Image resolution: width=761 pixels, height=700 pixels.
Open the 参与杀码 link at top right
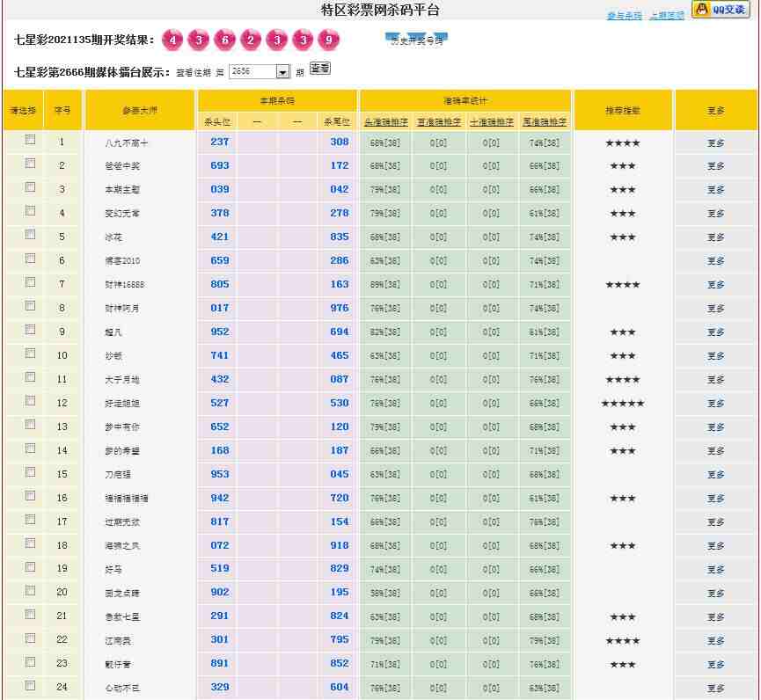pyautogui.click(x=625, y=16)
